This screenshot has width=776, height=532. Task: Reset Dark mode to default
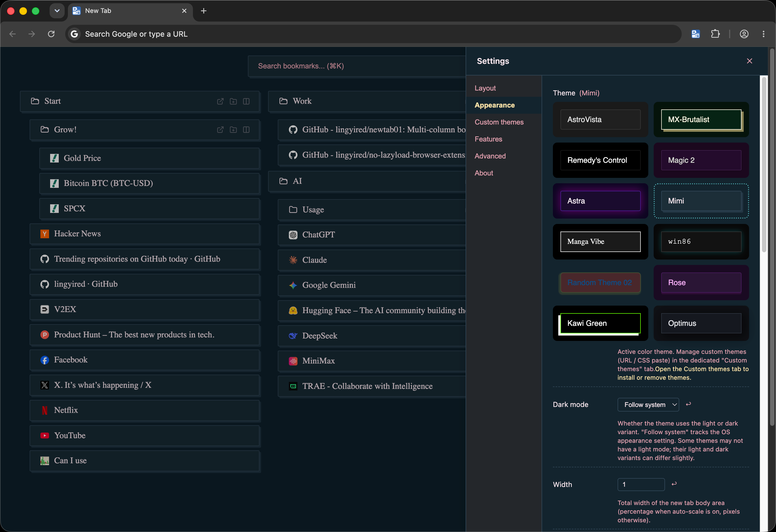688,404
